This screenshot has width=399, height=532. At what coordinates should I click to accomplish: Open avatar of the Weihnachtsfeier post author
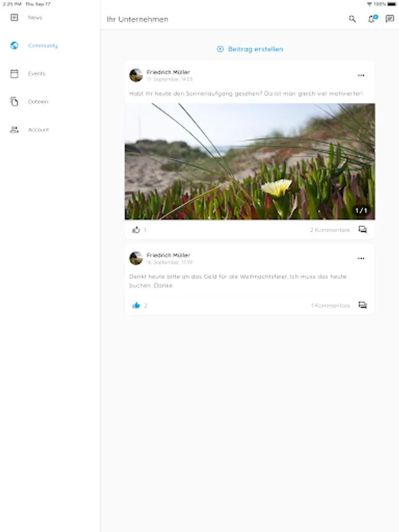click(136, 258)
